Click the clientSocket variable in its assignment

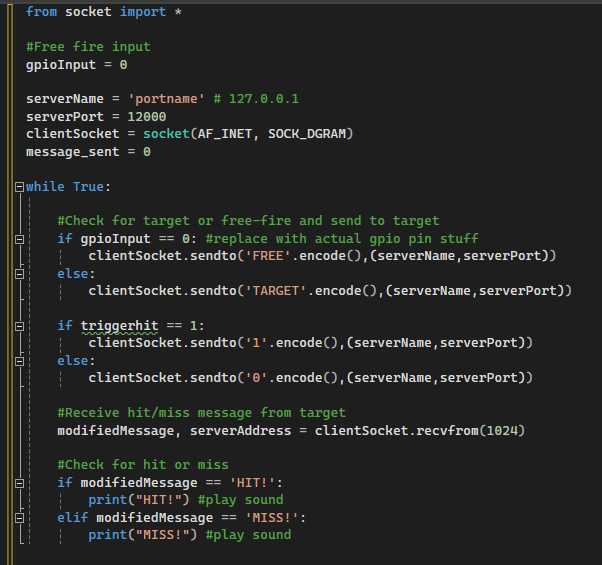coord(73,134)
